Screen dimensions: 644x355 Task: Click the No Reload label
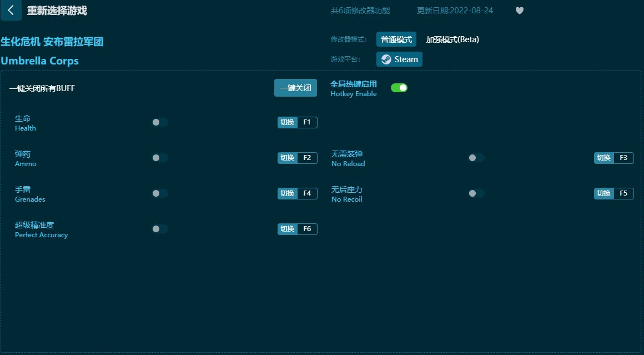(x=348, y=163)
